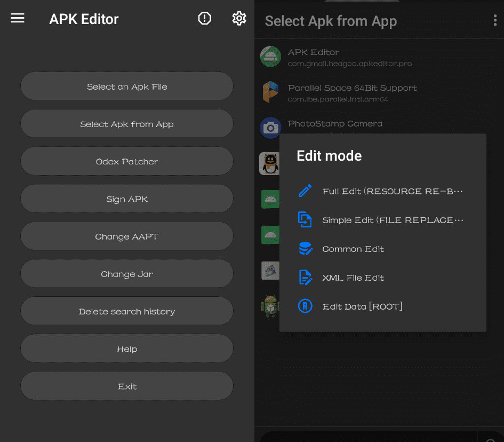Tap the exclamation info icon
This screenshot has width=504, height=442.
click(x=204, y=18)
